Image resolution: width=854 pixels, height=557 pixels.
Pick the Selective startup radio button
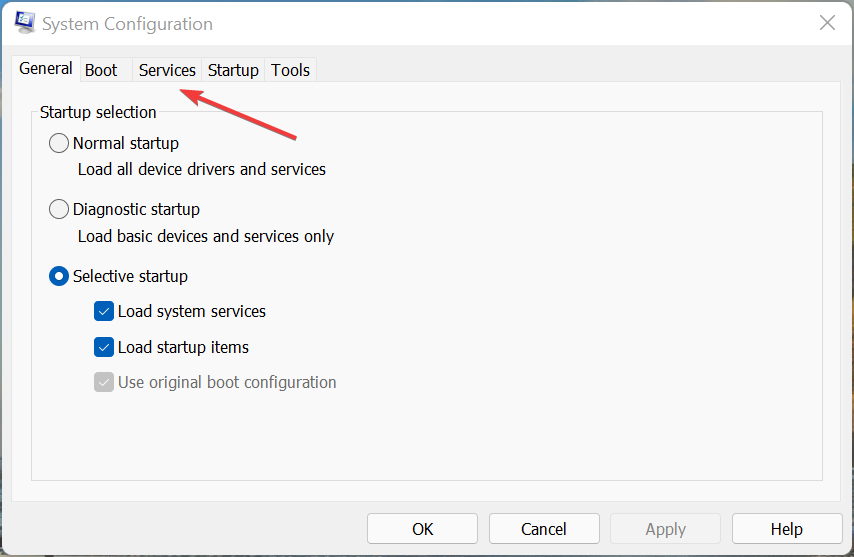point(59,276)
